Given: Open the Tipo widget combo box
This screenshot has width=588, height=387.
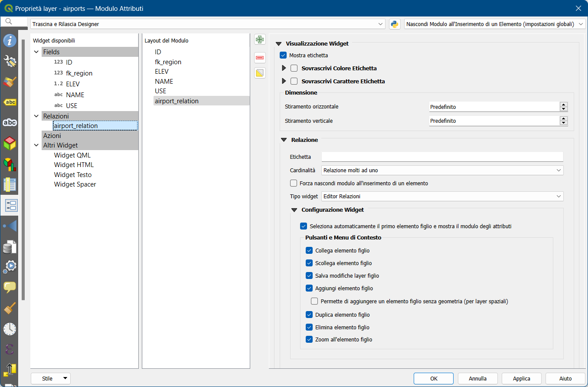Looking at the screenshot, I should click(x=442, y=197).
